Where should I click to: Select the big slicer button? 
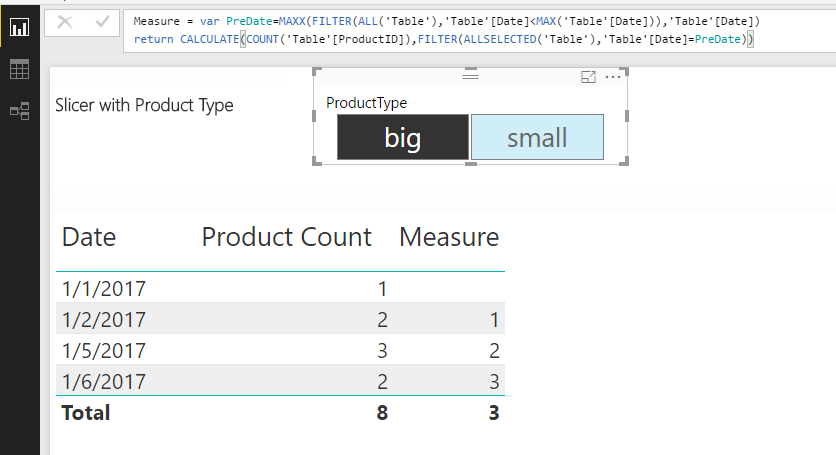pos(403,137)
